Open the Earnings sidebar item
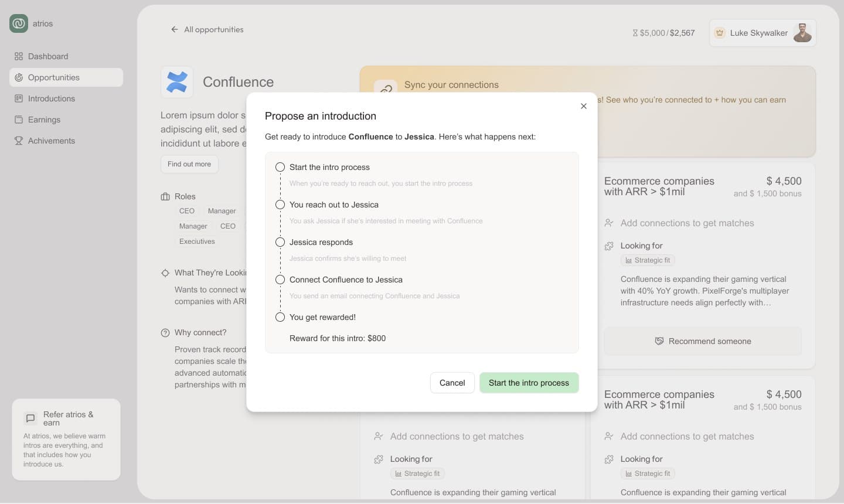This screenshot has height=504, width=844. tap(66, 120)
